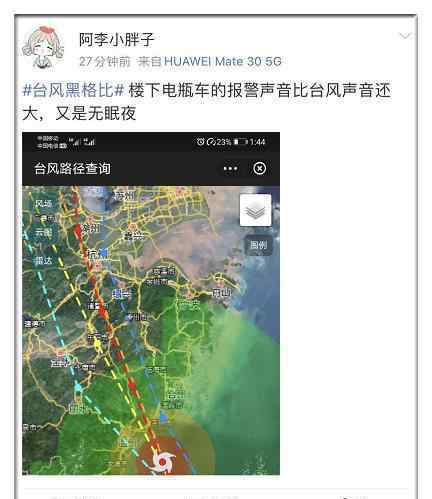The image size is (432, 499).
Task: Toggle the 雷达 radar overlay
Action: click(x=44, y=261)
